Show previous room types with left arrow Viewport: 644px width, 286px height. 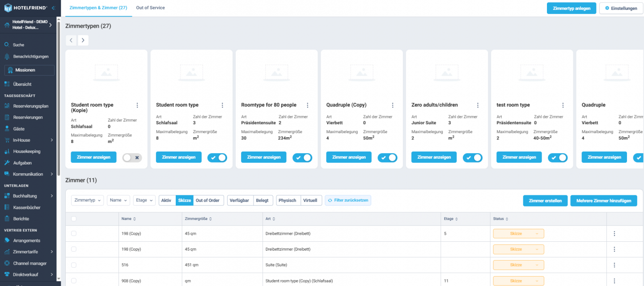pyautogui.click(x=71, y=40)
